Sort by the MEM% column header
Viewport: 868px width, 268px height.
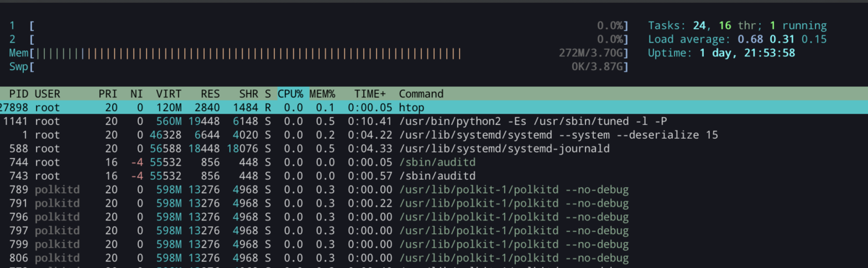click(x=323, y=94)
